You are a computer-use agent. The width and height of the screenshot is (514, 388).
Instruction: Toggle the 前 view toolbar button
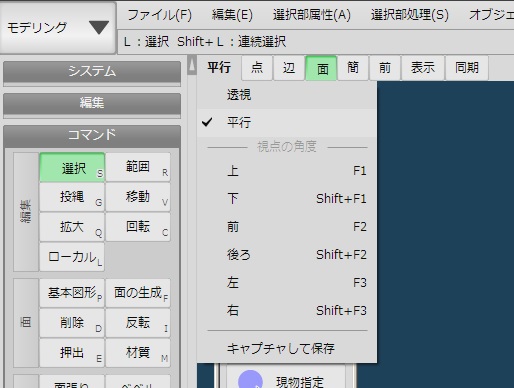[x=385, y=68]
